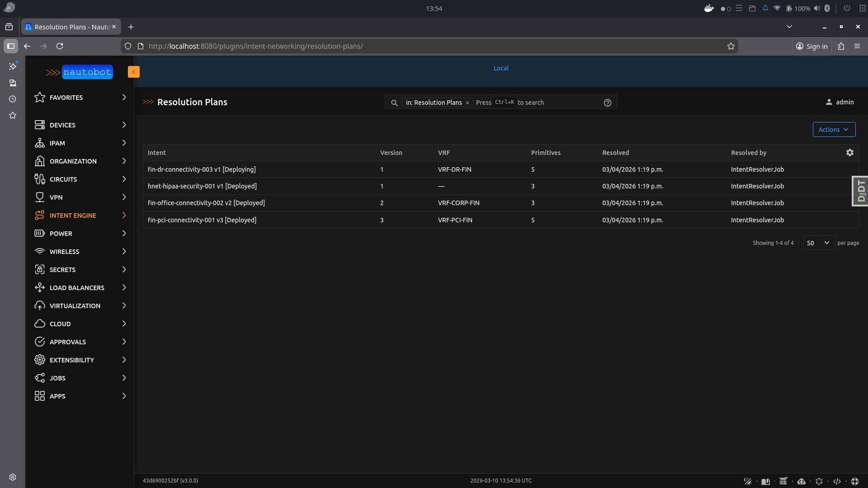
Task: Open fin-dr-connectivity-003 v1 intent link
Action: [x=202, y=169]
